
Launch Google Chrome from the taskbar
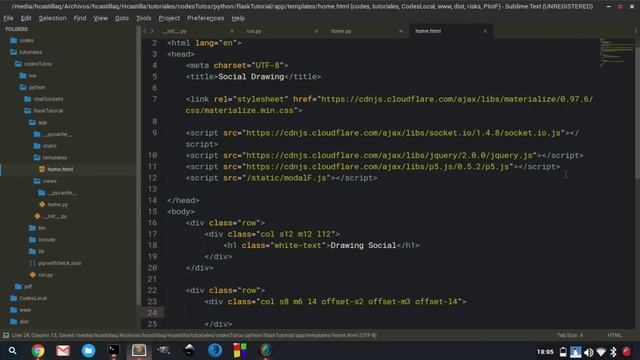pyautogui.click(x=38, y=351)
